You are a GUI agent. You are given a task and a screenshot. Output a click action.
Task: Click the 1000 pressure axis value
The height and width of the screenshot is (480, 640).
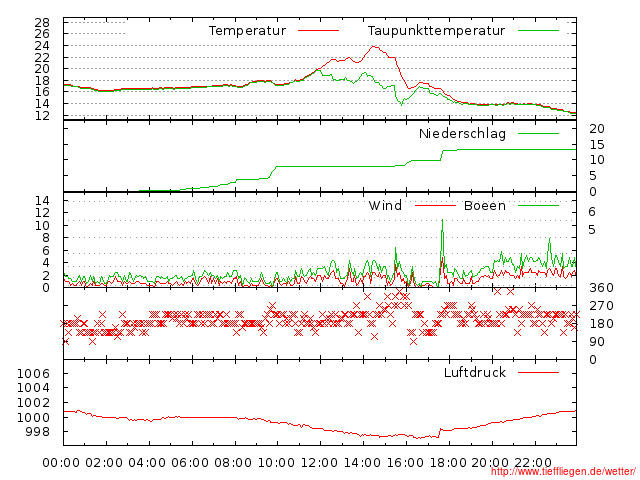coord(33,417)
